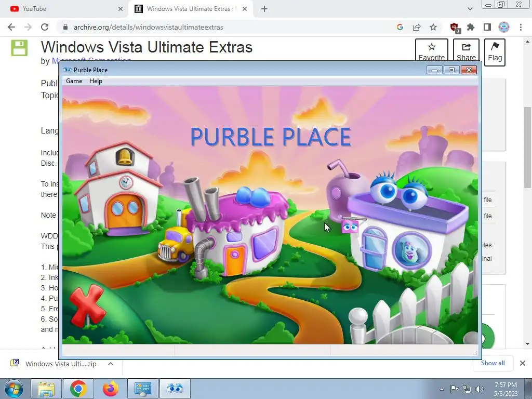This screenshot has height=399, width=532.
Task: Show hidden system tray icons
Action: [x=442, y=389]
